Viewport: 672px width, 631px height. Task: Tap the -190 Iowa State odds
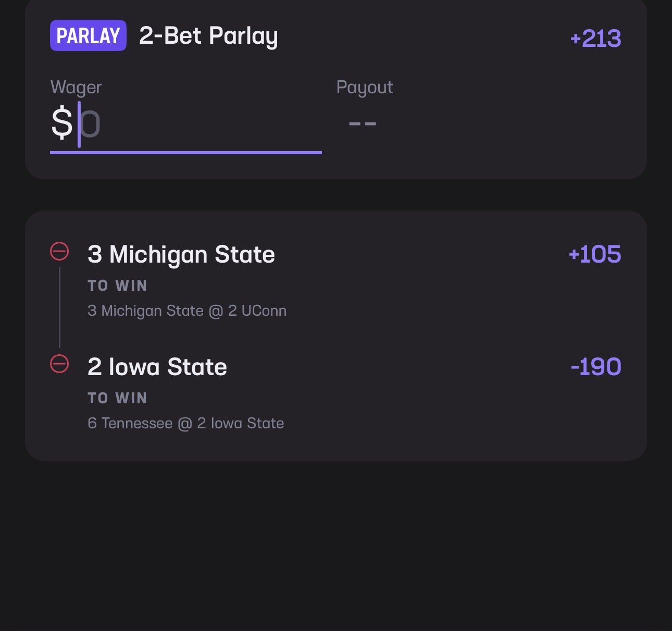pyautogui.click(x=595, y=367)
